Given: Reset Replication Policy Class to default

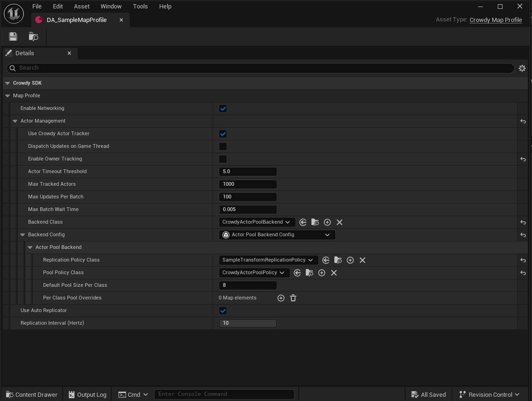Looking at the screenshot, I should tap(523, 260).
